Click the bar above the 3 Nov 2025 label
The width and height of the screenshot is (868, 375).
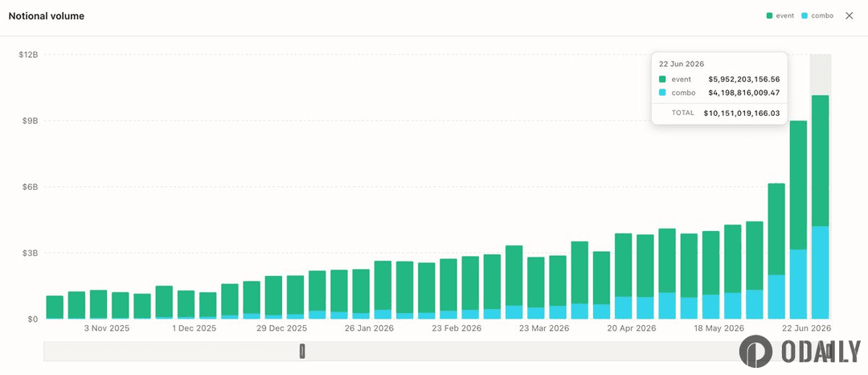point(98,305)
